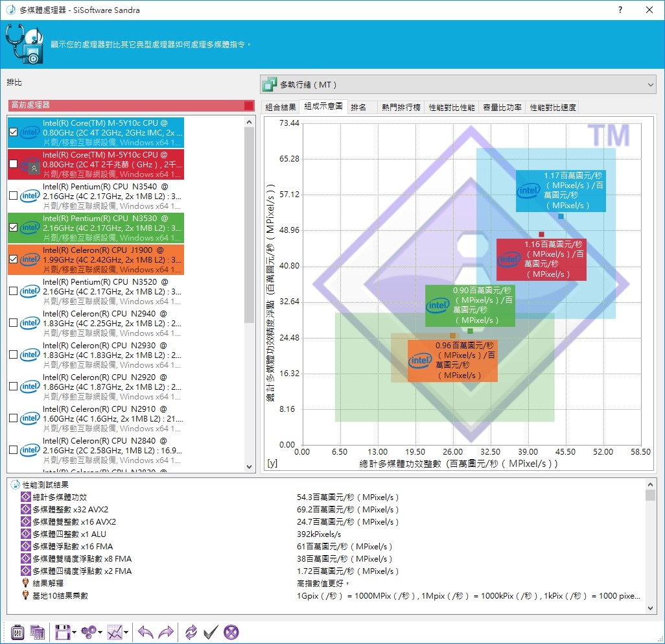Image resolution: width=665 pixels, height=644 pixels.
Task: Open the 容量比功率 tab
Action: tap(502, 108)
